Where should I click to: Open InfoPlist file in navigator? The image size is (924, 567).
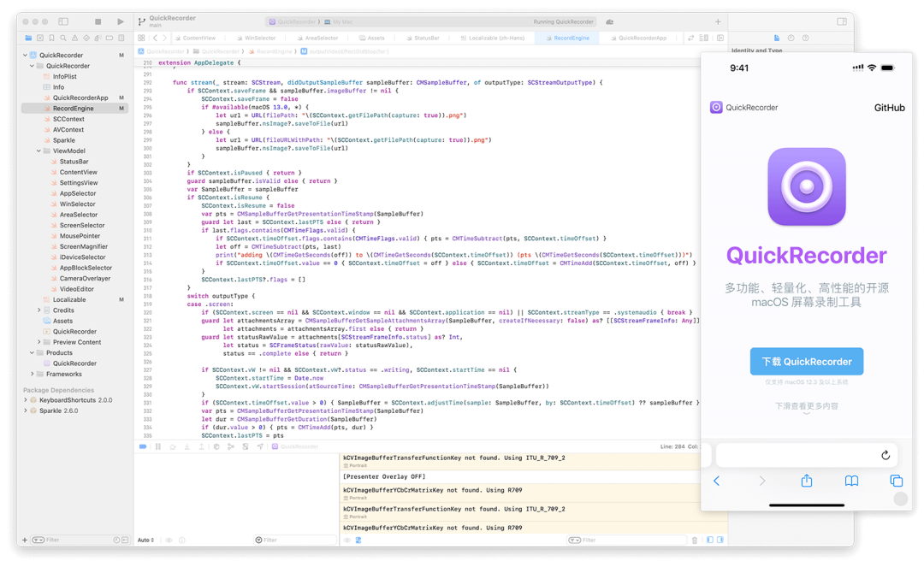click(x=65, y=77)
